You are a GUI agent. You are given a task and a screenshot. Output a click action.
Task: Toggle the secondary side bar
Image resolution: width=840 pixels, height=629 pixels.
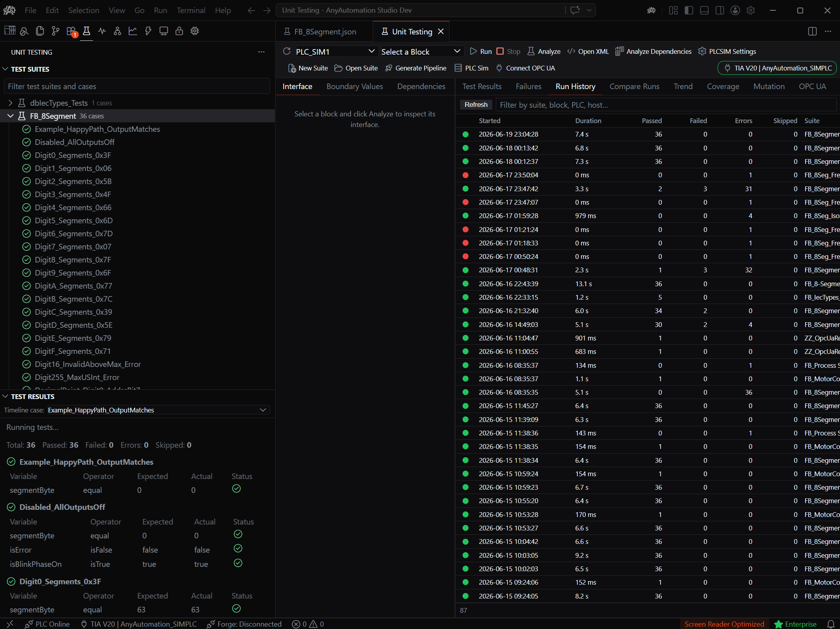coord(720,10)
